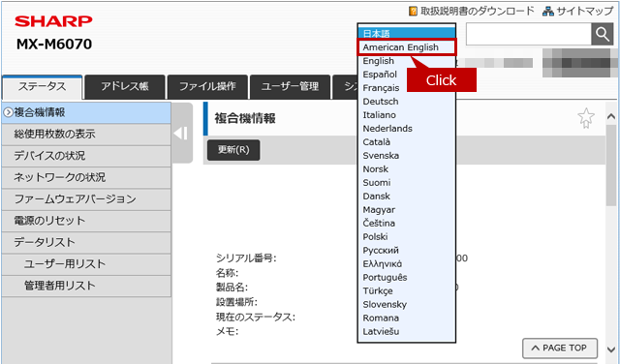620x364 pixels.
Task: Select ユーザー用リスト sub-item
Action: pos(86,264)
